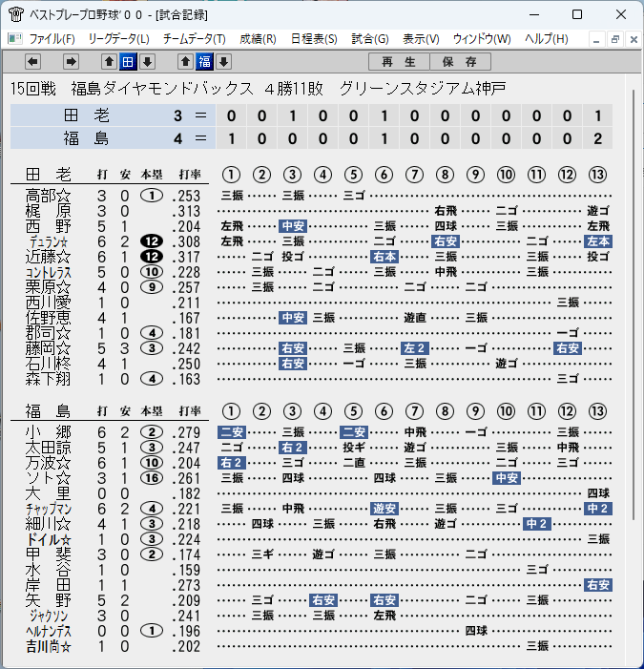Click the 保存 save button
This screenshot has height=669, width=644.
coord(460,62)
